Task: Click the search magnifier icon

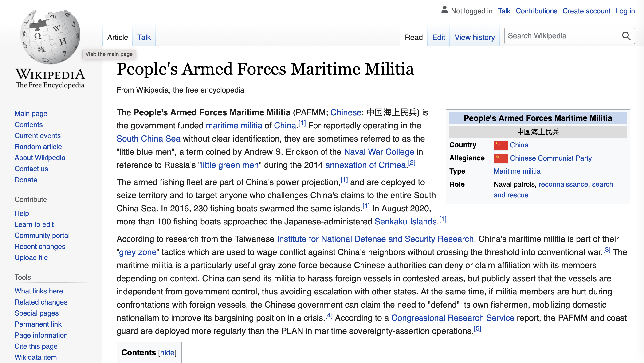Action: pos(626,36)
